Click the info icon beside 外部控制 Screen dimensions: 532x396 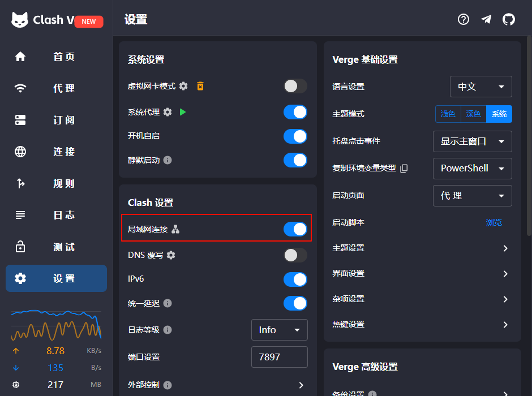168,385
